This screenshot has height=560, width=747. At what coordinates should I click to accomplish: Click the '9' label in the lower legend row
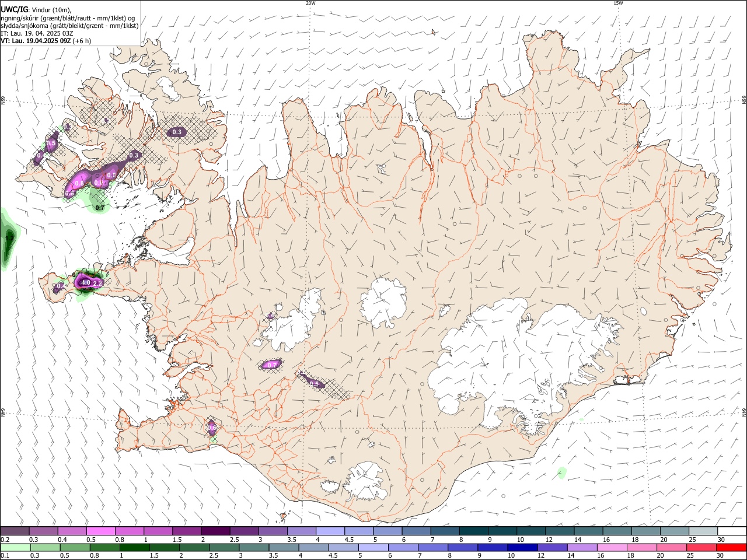click(479, 556)
